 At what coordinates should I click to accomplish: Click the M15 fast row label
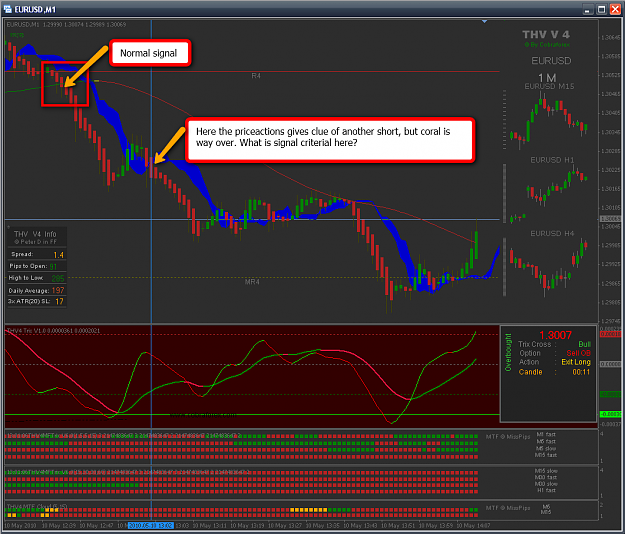(546, 455)
